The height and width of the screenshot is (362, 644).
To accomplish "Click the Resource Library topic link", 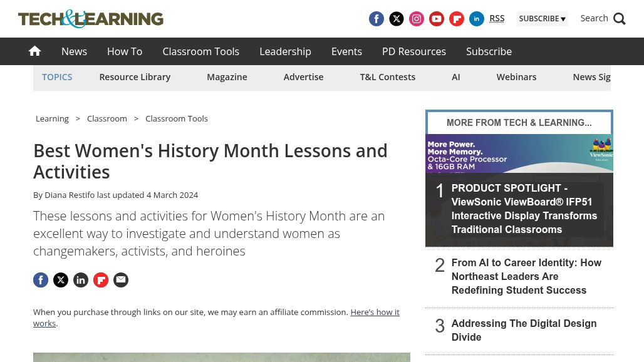I will coord(135,77).
